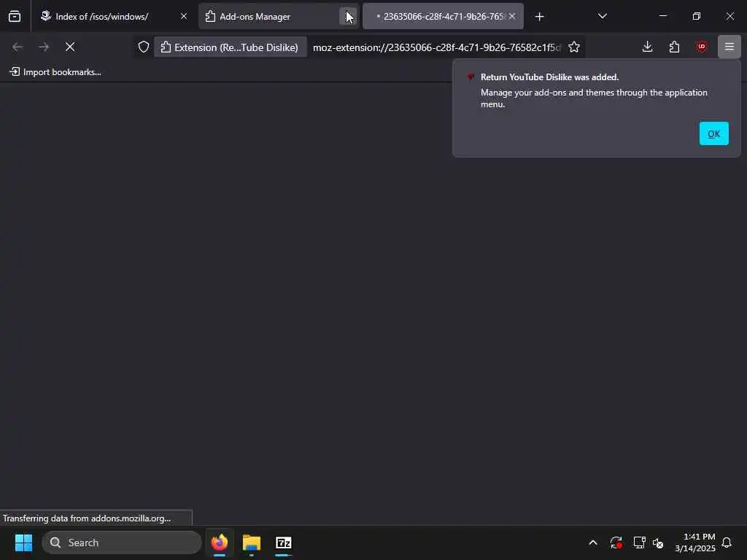Viewport: 747px width, 560px height.
Task: Click "Transferring data from addons.mozilla.org..." status text
Action: coord(87,518)
